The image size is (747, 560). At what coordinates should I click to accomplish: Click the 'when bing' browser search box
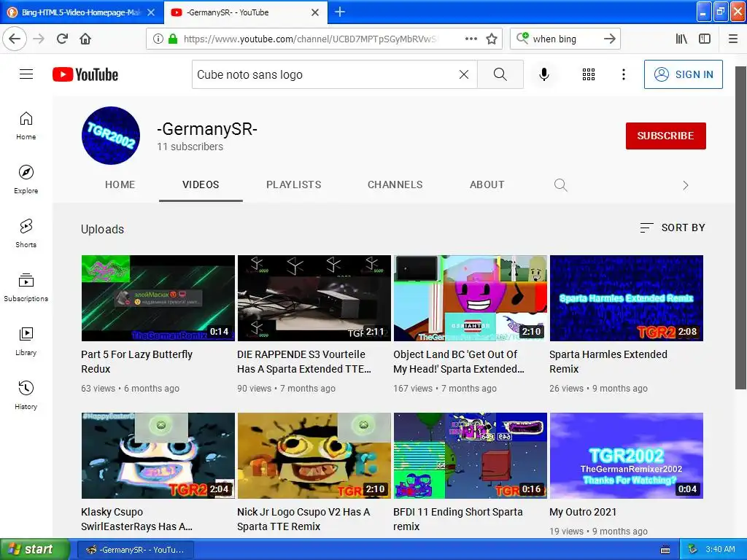[565, 39]
